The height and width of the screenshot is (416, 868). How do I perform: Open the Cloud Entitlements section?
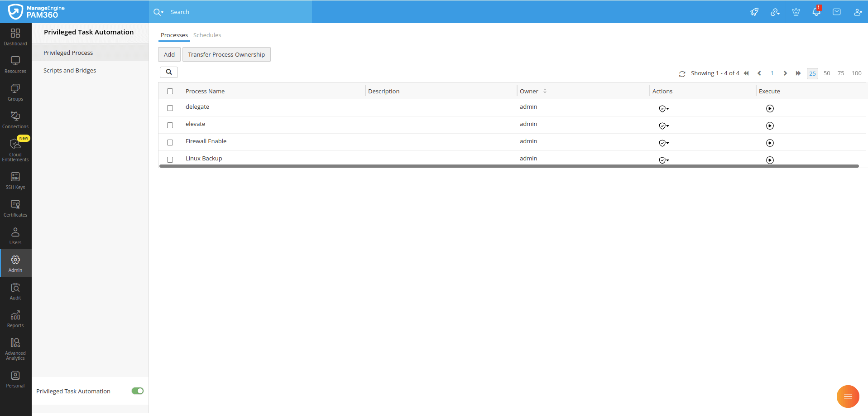15,150
